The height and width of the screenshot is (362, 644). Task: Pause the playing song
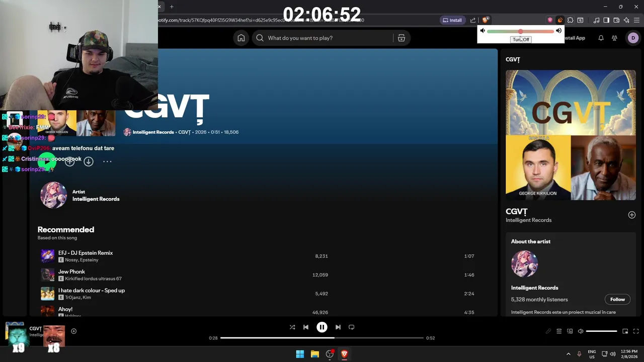pyautogui.click(x=322, y=327)
